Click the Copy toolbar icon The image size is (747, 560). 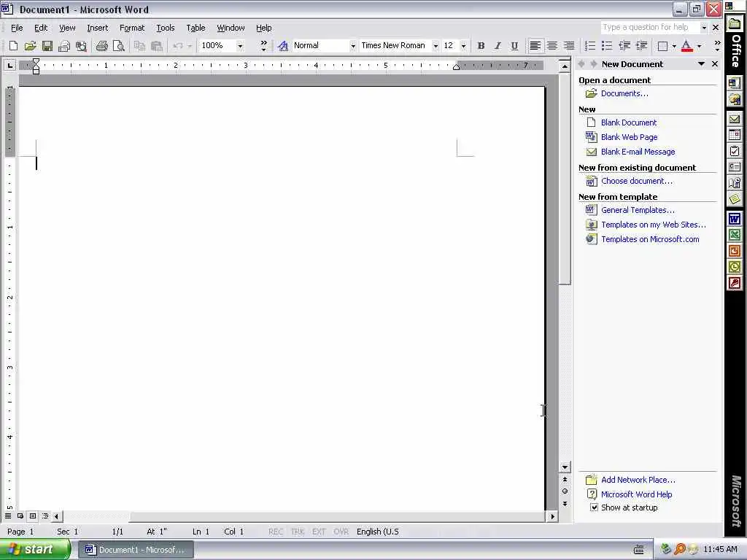[139, 46]
